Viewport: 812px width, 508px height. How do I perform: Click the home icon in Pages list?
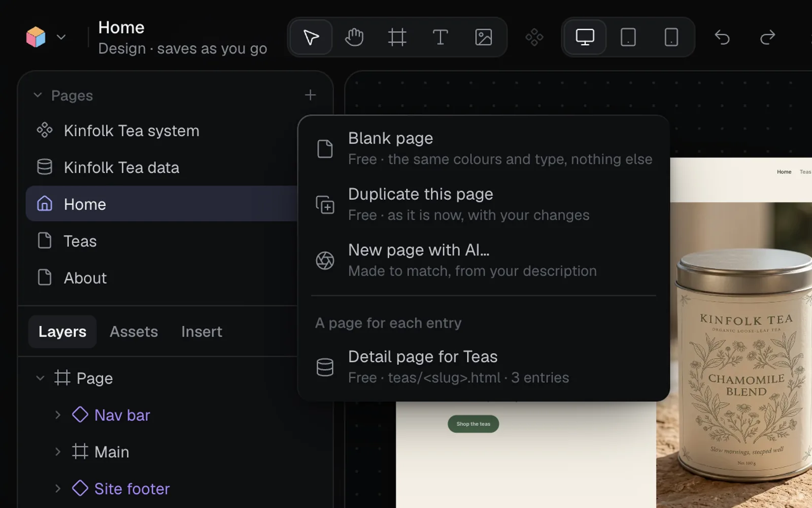pyautogui.click(x=45, y=204)
